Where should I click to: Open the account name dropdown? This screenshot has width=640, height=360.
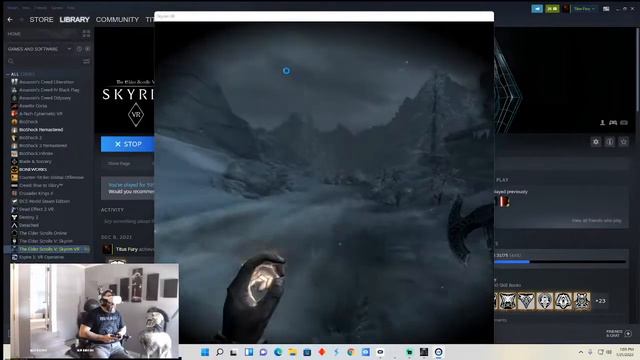coord(584,9)
